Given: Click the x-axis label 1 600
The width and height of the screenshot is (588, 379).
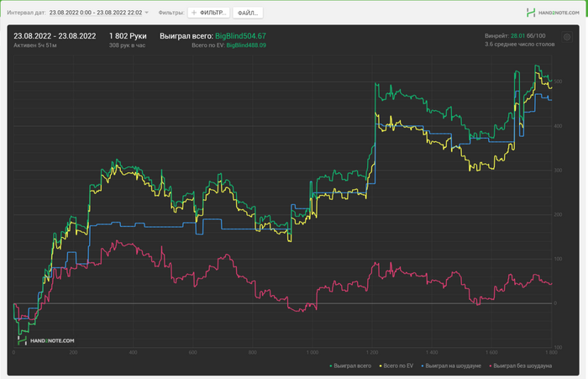Looking at the screenshot, I should [491, 352].
